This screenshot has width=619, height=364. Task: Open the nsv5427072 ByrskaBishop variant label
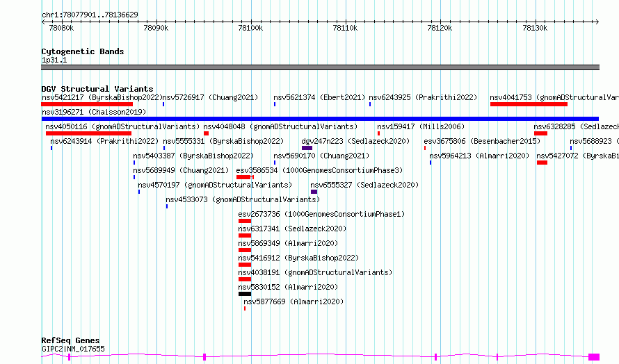577,156
